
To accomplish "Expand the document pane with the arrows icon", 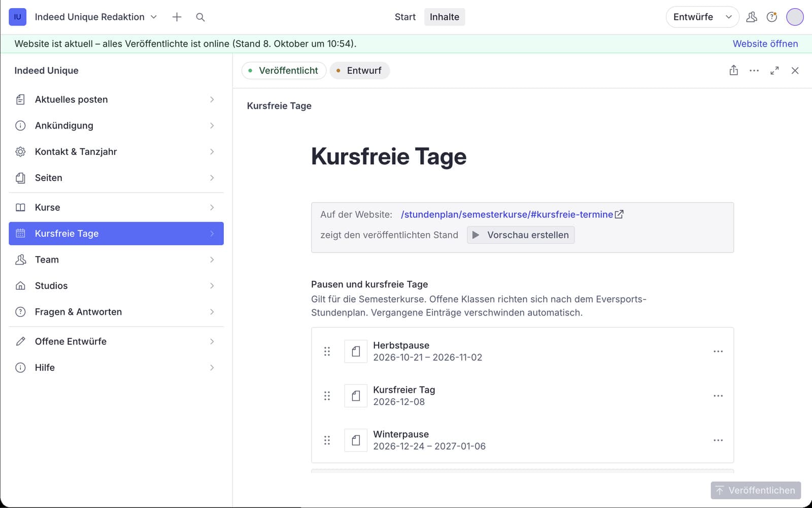I will (774, 71).
